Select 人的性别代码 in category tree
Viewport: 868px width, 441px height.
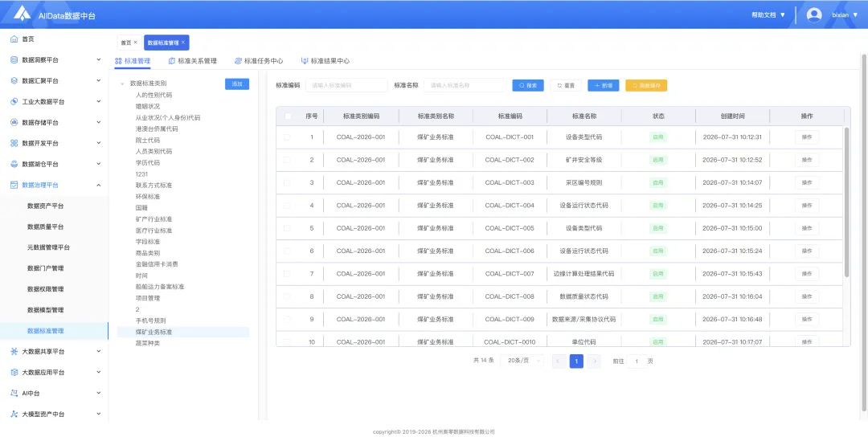point(154,95)
